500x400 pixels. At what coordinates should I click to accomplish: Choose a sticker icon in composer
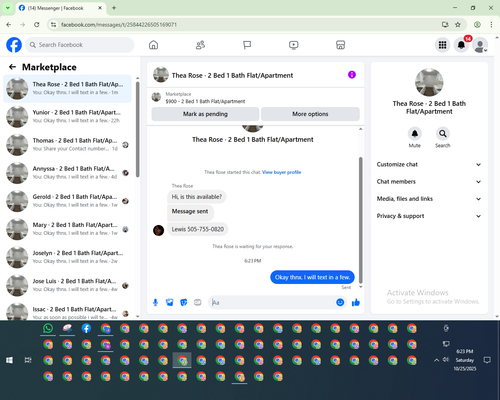point(184,302)
